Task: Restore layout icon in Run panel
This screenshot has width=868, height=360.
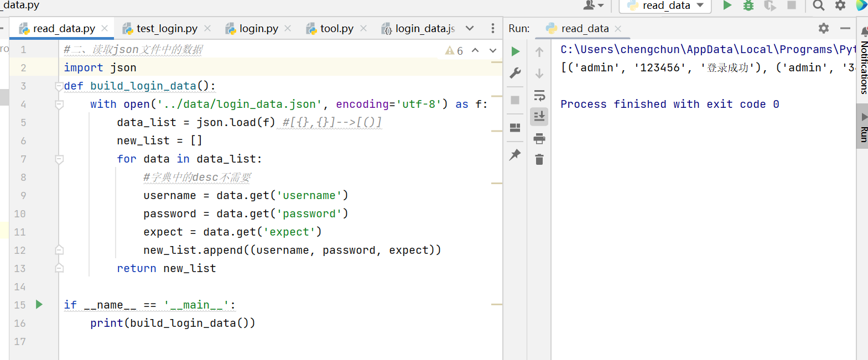Action: click(515, 128)
